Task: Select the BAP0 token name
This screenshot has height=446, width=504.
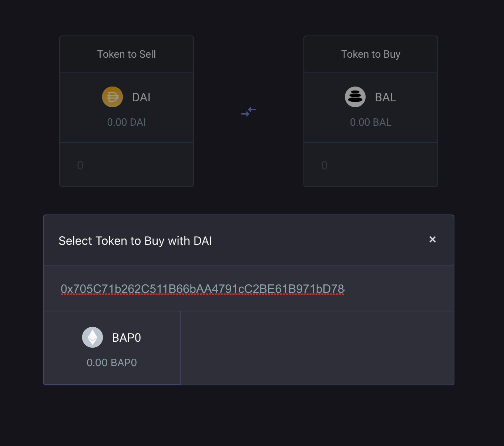Action: point(127,338)
